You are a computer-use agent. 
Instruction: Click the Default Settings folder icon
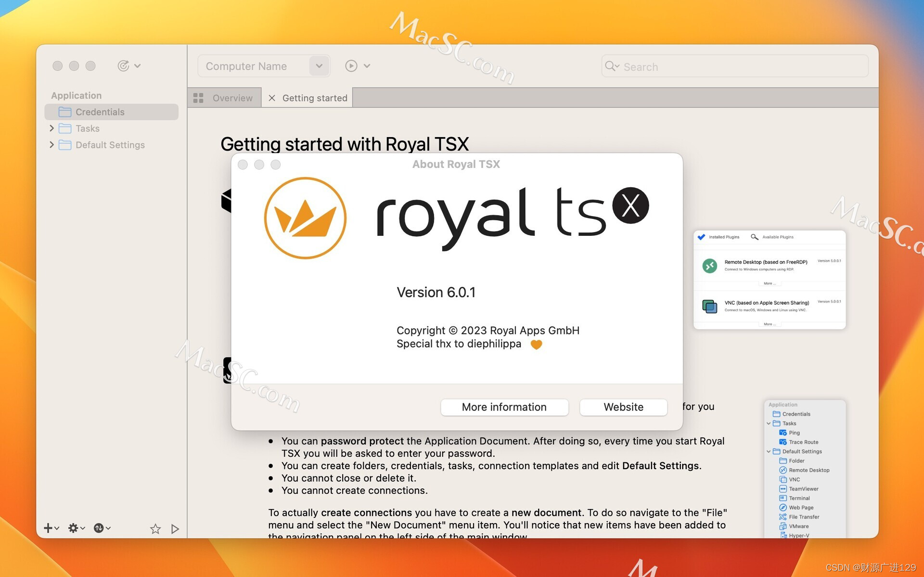pos(65,145)
